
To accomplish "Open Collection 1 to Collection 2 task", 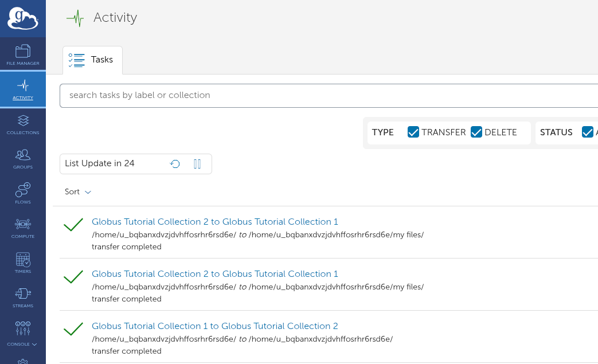I will pyautogui.click(x=214, y=326).
